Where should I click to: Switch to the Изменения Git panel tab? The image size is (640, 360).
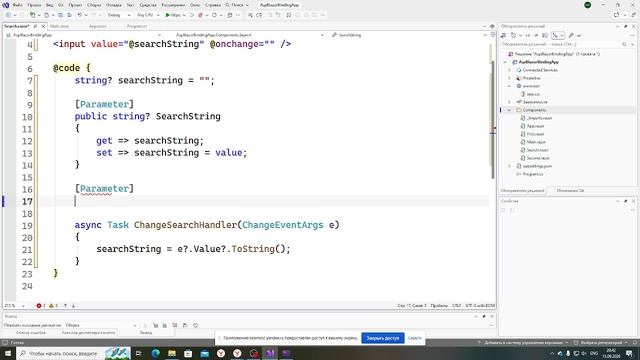[570, 191]
